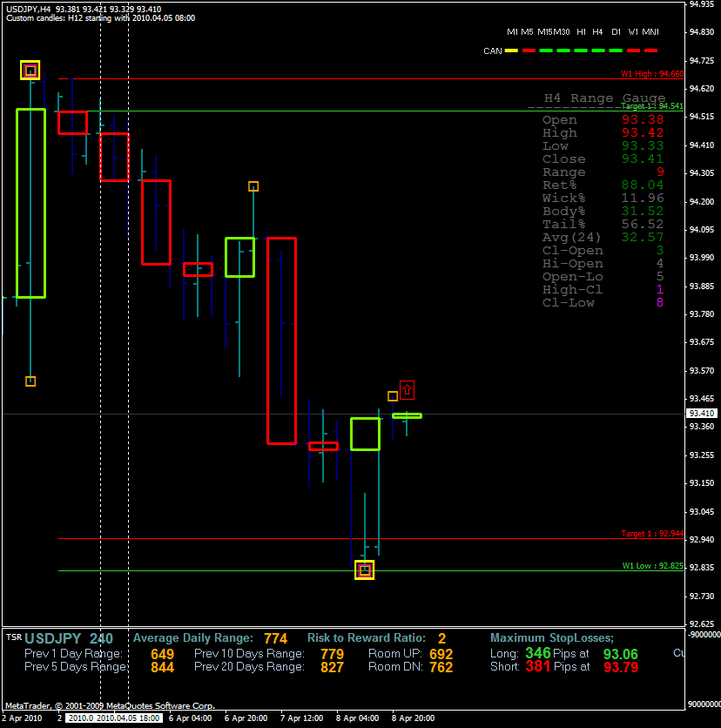Select the M1 timeframe indicator

[513, 31]
